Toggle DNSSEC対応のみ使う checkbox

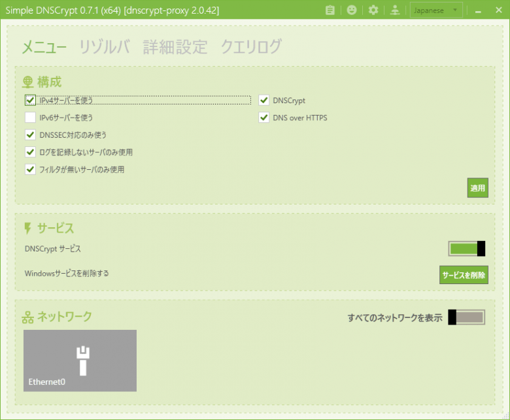30,135
